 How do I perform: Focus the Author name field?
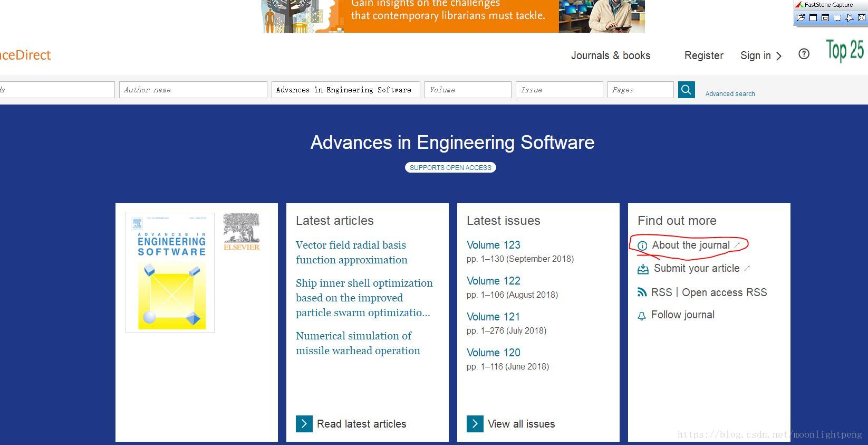193,90
